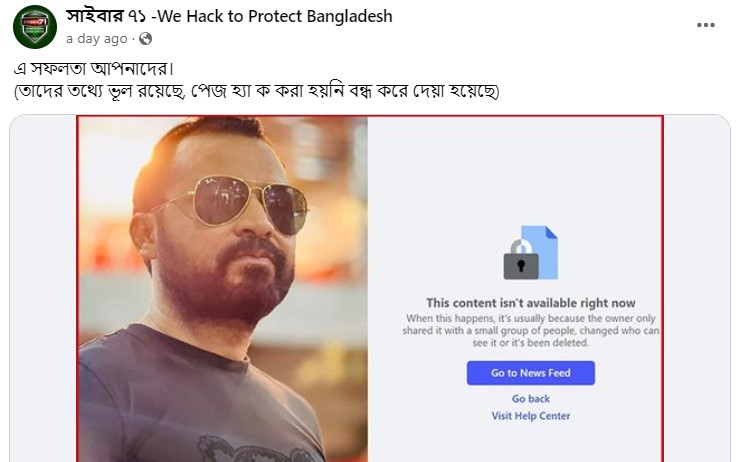Viewport: 740px width, 462px height.
Task: Open the 'a day ago' timestamp link
Action: 96,39
